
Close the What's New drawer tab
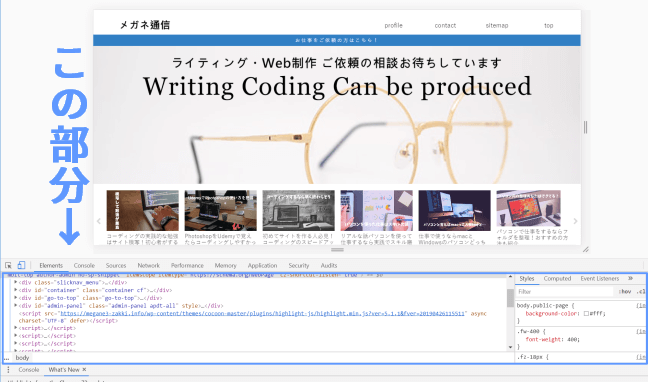[x=84, y=370]
